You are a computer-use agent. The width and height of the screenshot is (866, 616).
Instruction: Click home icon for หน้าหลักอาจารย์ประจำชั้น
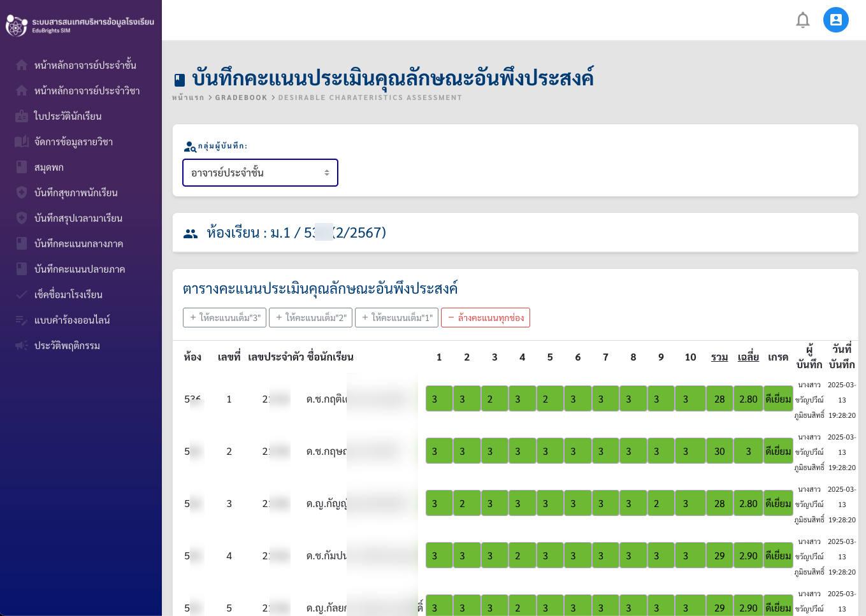[x=22, y=65]
